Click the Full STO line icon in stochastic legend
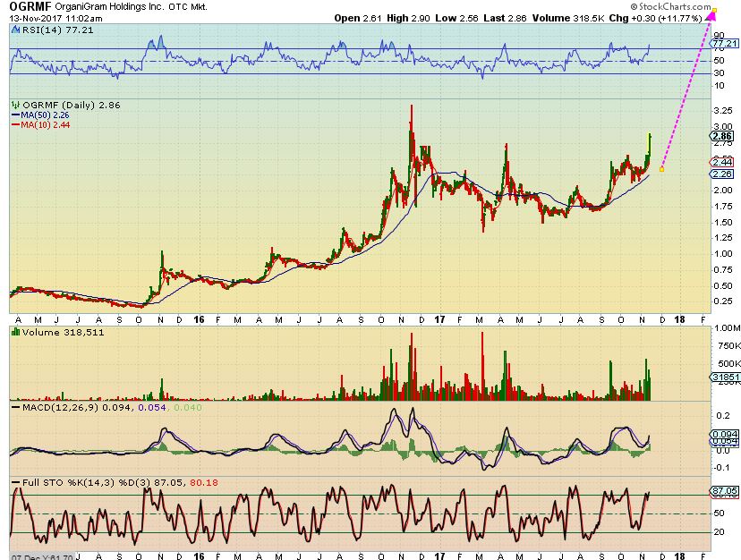 pos(14,483)
